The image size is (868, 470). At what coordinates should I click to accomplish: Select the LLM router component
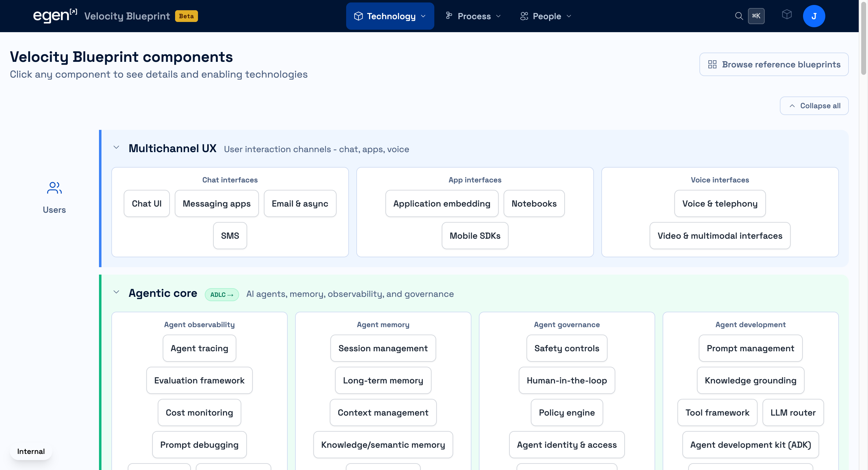pos(793,412)
